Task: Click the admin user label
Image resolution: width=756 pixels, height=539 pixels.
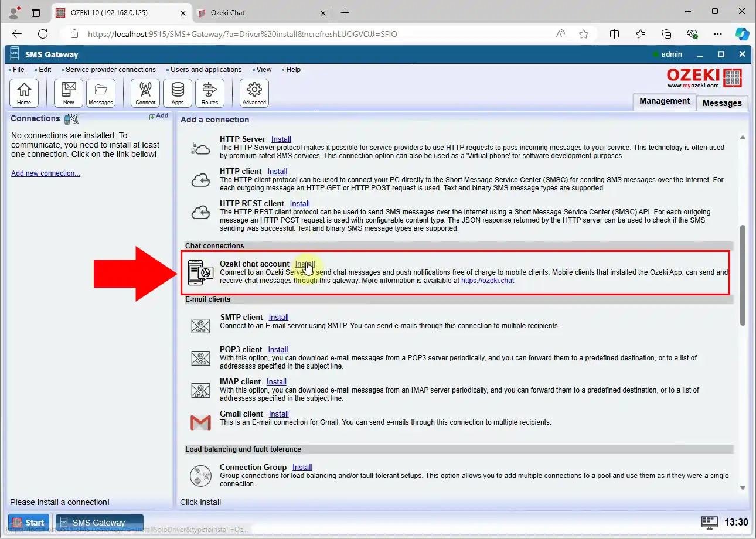Action: (x=672, y=54)
